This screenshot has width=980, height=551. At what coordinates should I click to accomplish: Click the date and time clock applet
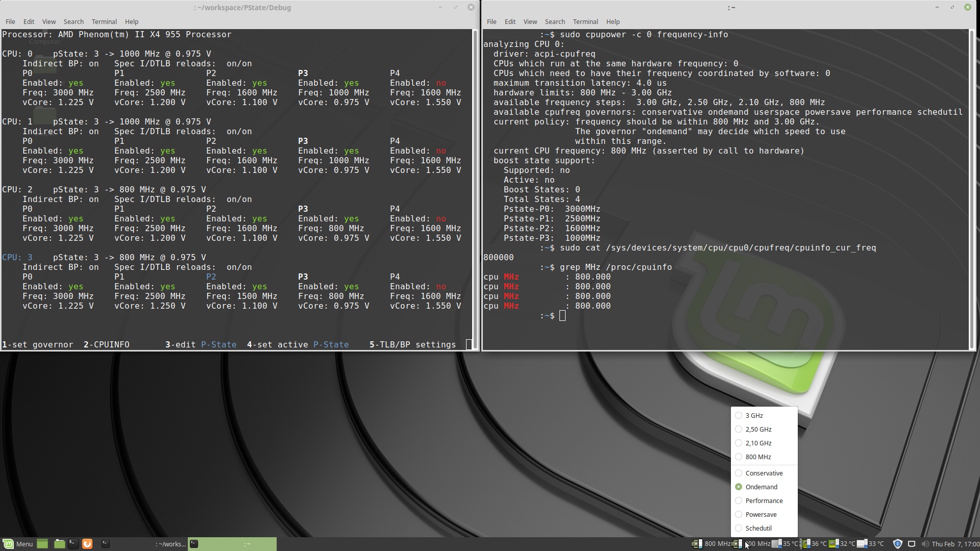pyautogui.click(x=955, y=544)
